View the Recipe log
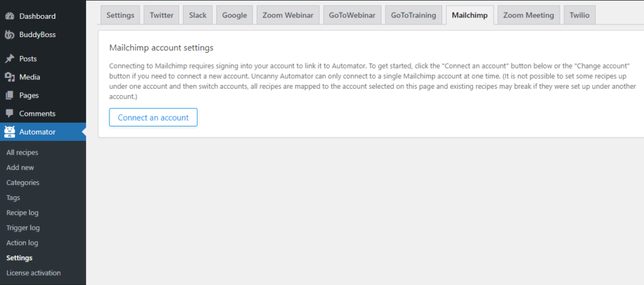The width and height of the screenshot is (644, 285). [23, 213]
